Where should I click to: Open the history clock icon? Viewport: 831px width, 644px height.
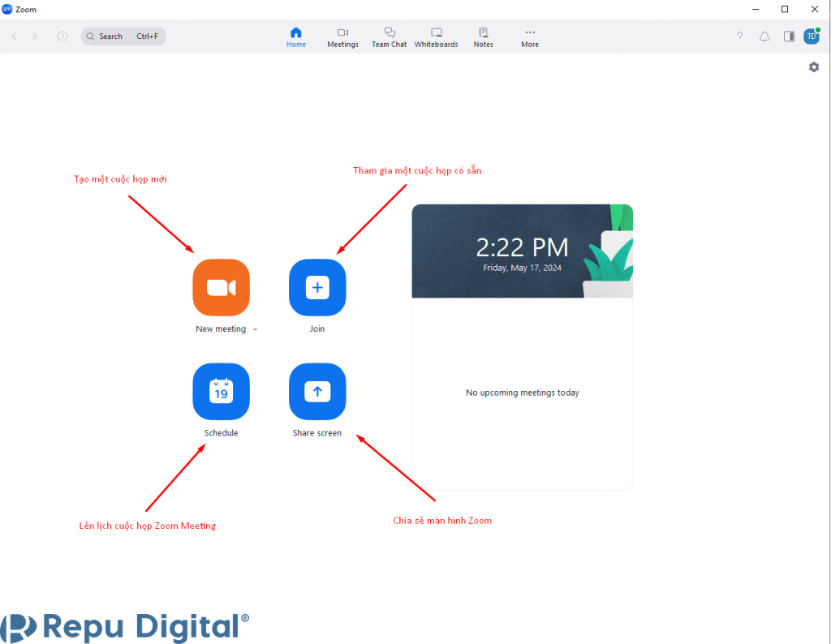(62, 36)
